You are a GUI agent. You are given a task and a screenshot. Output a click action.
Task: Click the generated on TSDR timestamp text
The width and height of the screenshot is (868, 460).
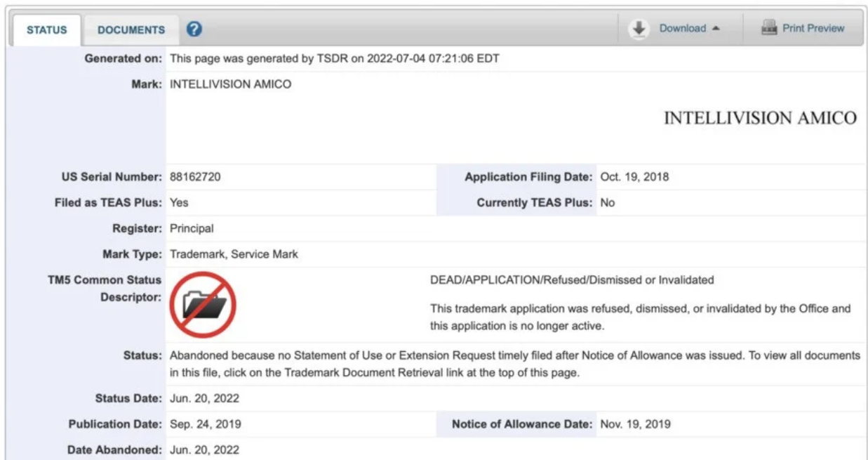pyautogui.click(x=335, y=59)
